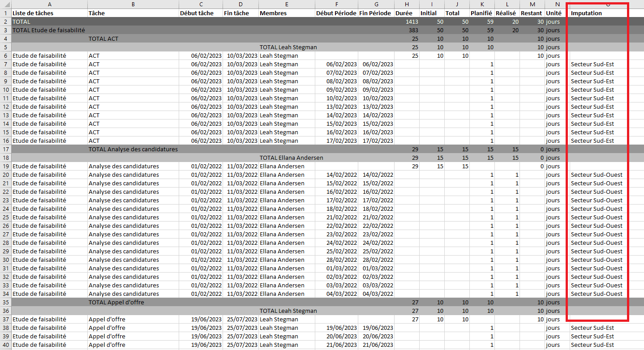Click Début Période cell 28/02/2022
The width and height of the screenshot is (644, 350).
tap(336, 260)
